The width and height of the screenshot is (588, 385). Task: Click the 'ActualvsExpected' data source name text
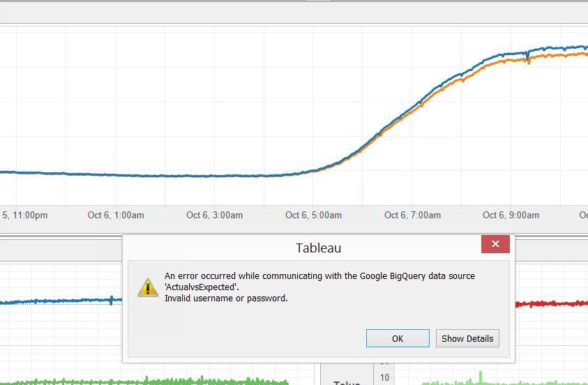click(202, 287)
